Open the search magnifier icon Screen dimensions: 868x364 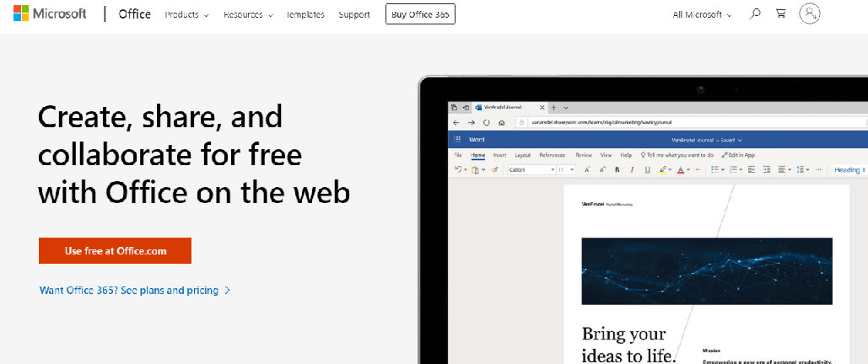click(754, 14)
